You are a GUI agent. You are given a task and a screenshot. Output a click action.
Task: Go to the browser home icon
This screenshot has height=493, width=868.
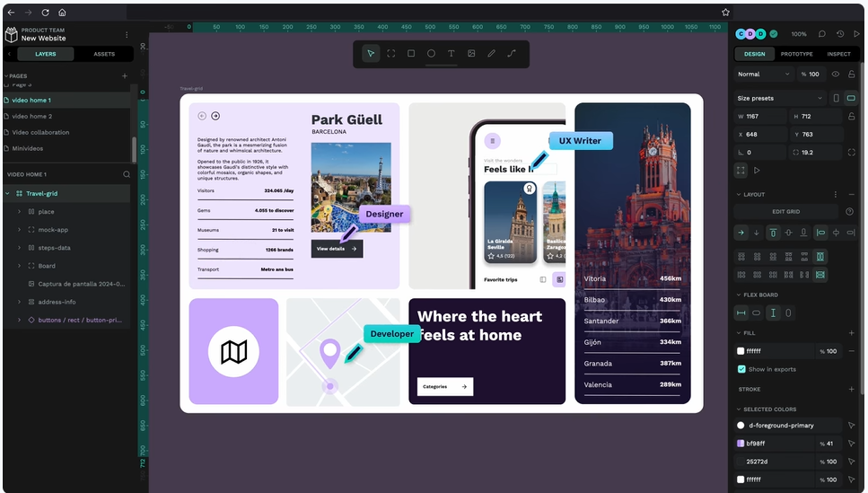point(62,13)
